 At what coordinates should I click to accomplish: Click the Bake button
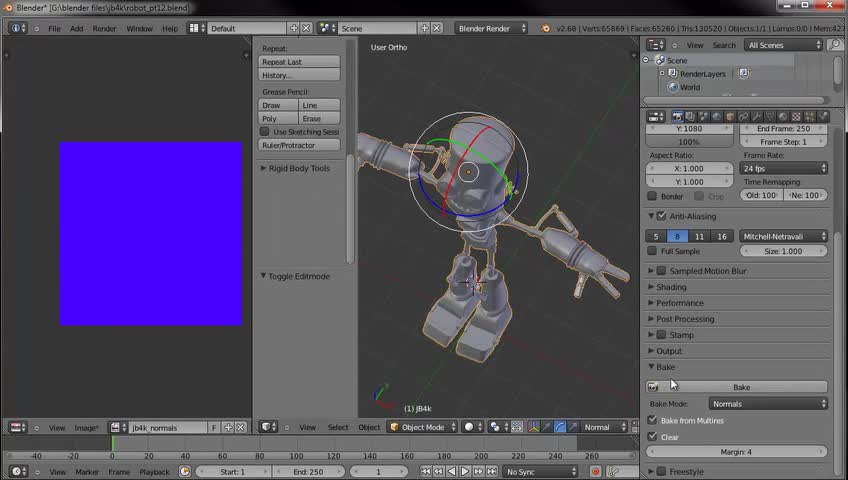(737, 387)
